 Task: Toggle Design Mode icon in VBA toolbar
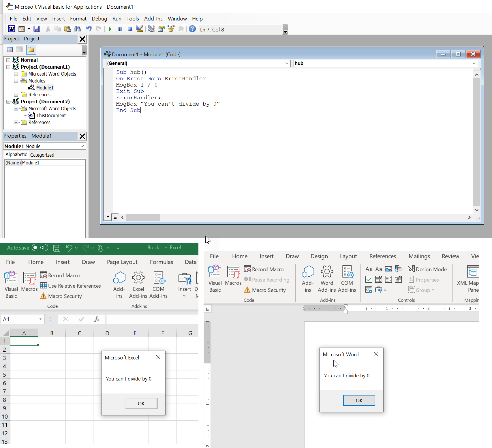coord(140,29)
